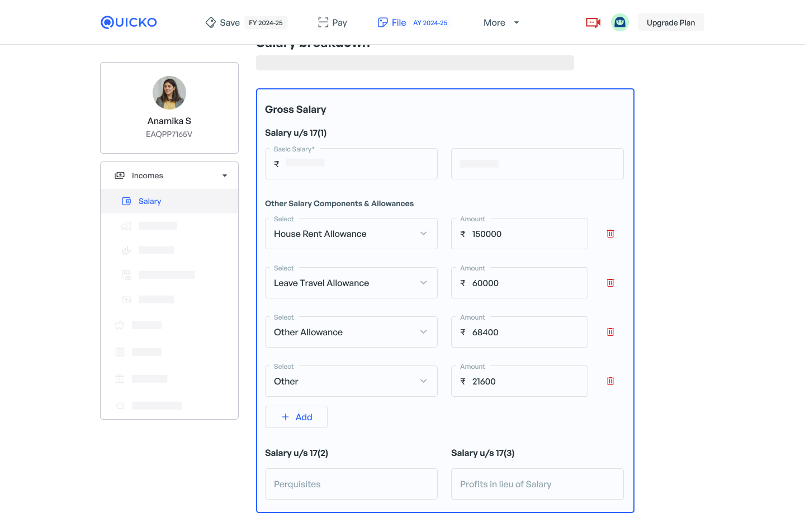Image resolution: width=805 pixels, height=532 pixels.
Task: Click the Upgrade Plan button
Action: pos(671,22)
